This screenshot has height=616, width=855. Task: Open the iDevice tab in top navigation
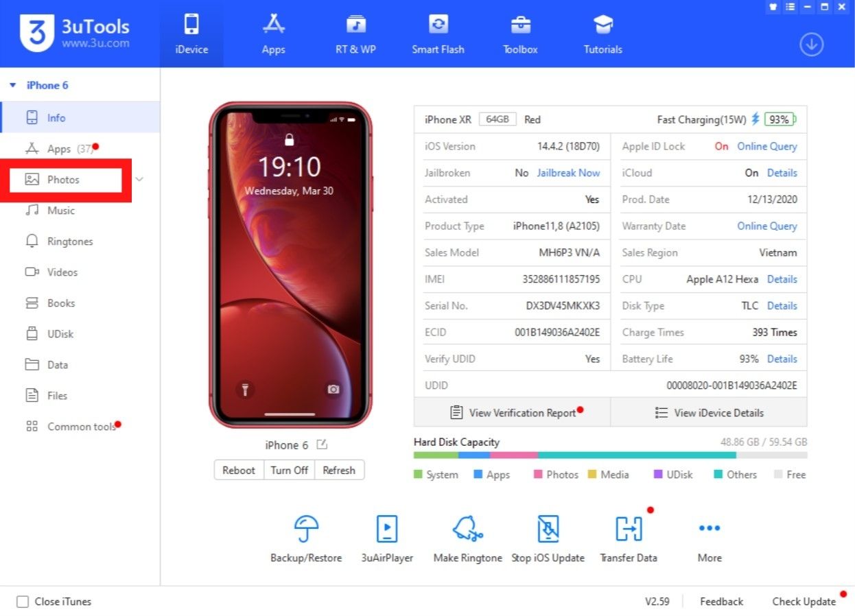tap(191, 34)
